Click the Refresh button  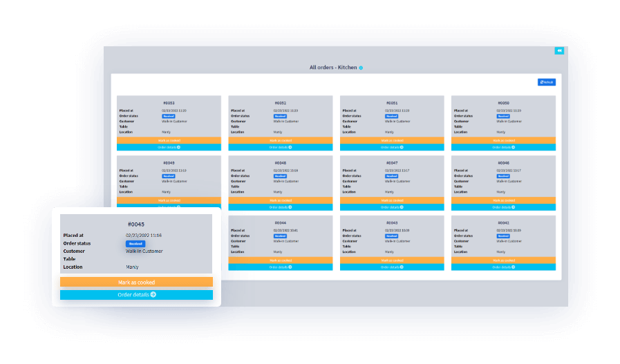point(546,82)
